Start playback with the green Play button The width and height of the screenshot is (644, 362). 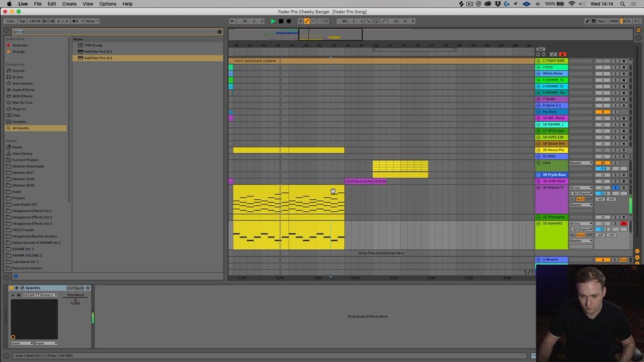tap(273, 21)
